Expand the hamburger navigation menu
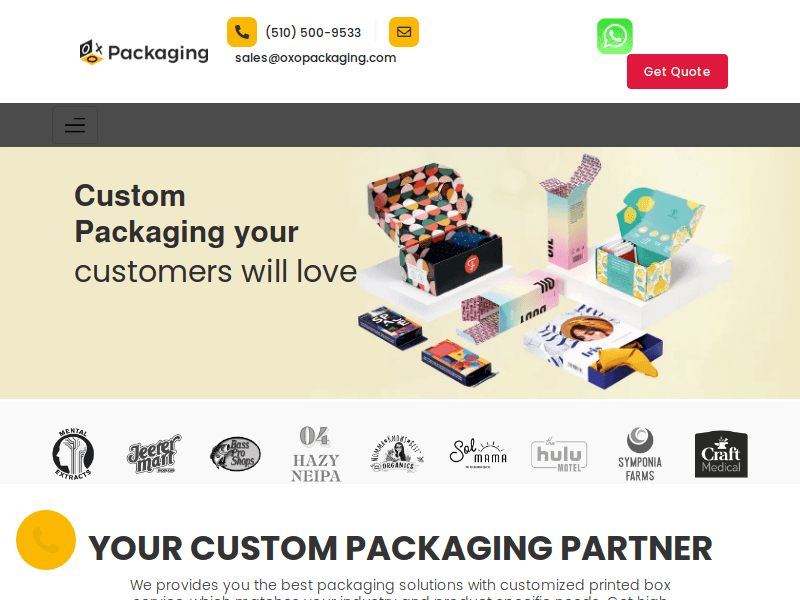 coord(75,125)
